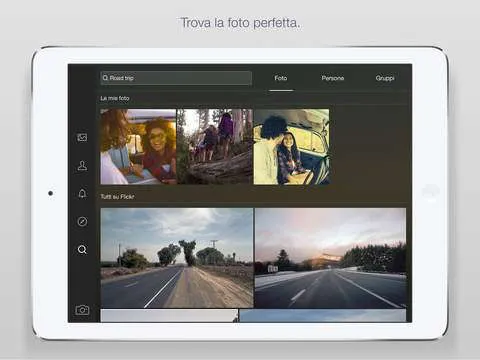The image size is (480, 360).
Task: Select the search magnifier in sidebar
Action: pos(82,249)
